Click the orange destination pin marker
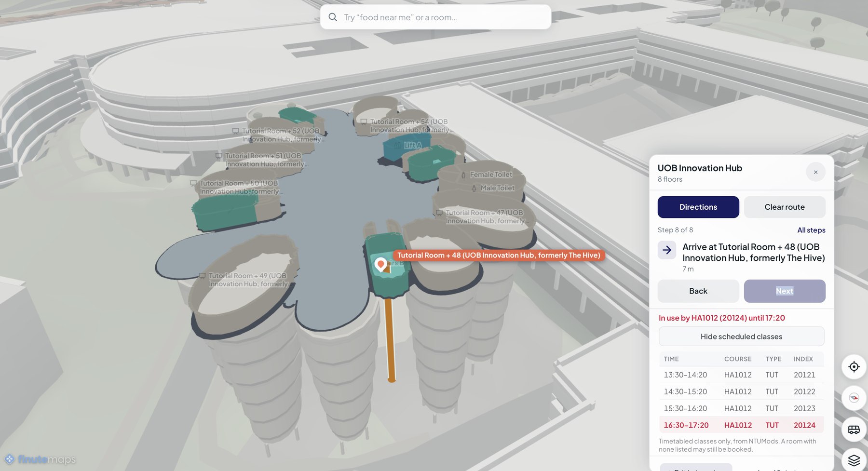Image resolution: width=868 pixels, height=471 pixels. 380,264
